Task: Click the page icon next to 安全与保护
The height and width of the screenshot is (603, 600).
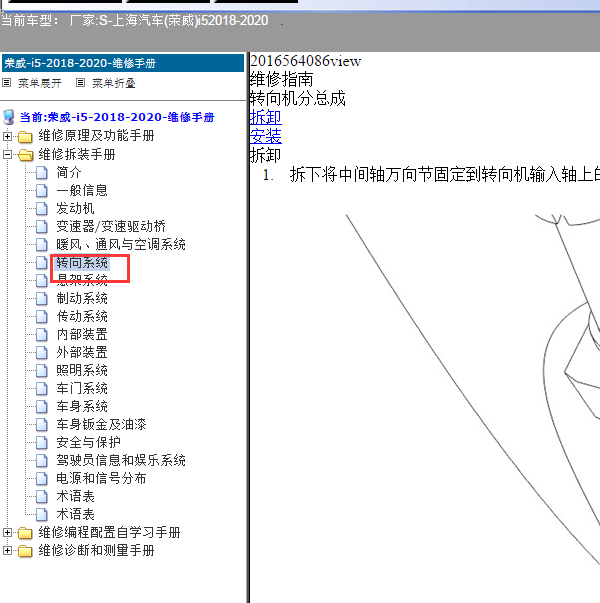Action: pyautogui.click(x=42, y=443)
